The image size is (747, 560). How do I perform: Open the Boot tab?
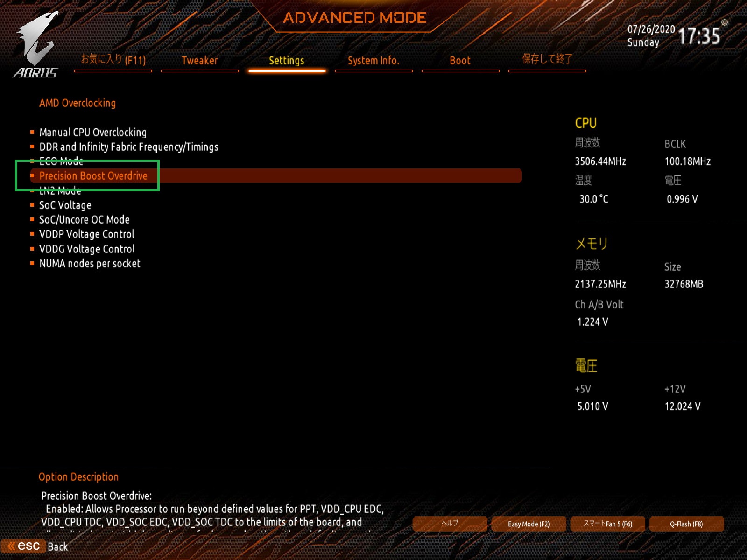[x=460, y=60]
